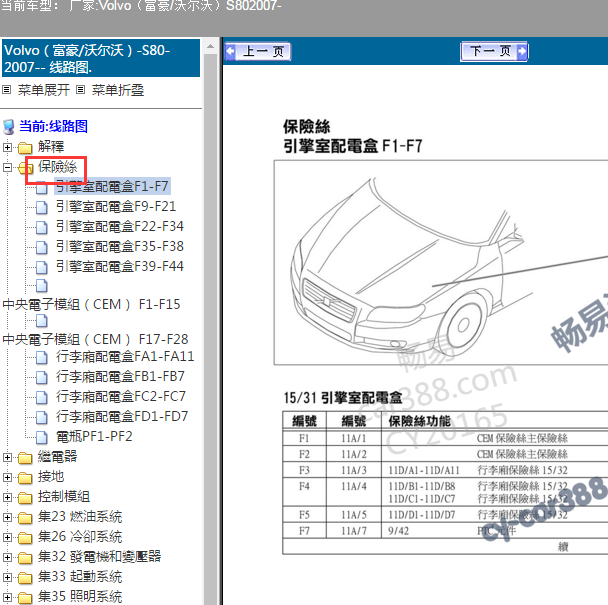608x605 pixels.
Task: Open 引擎室配電盒F39-F44 page
Action: (120, 266)
